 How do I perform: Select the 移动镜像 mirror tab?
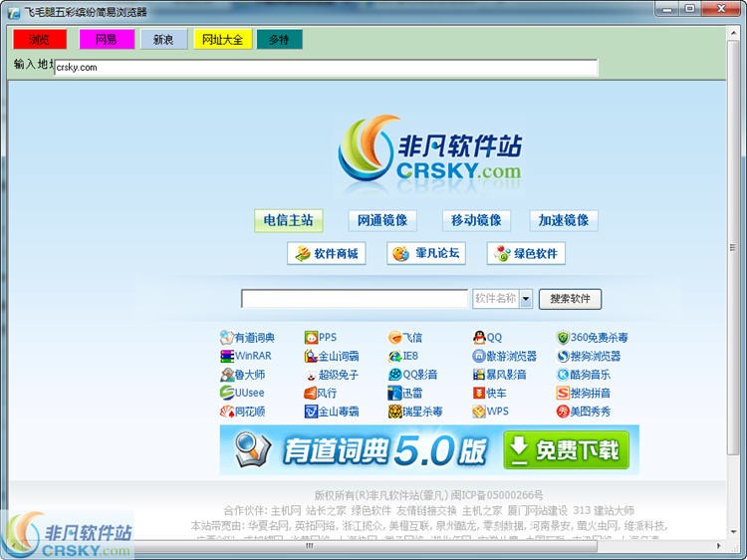(476, 220)
